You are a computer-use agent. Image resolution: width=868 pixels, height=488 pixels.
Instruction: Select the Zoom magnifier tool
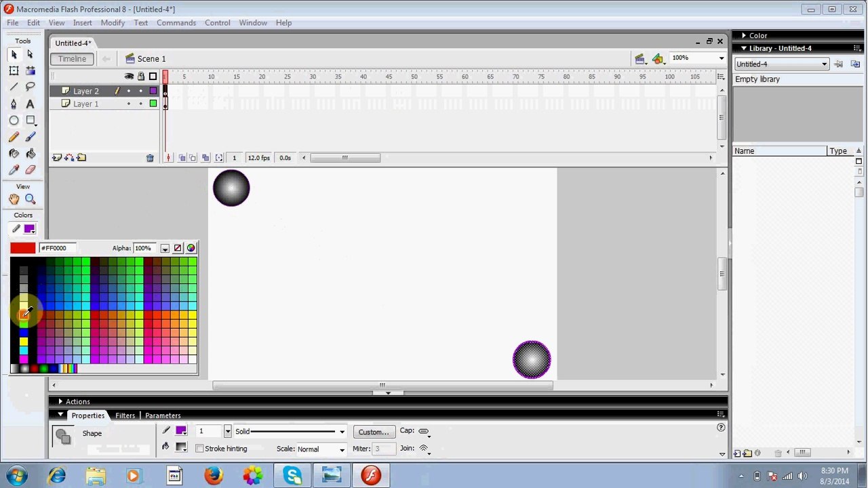pyautogui.click(x=30, y=199)
